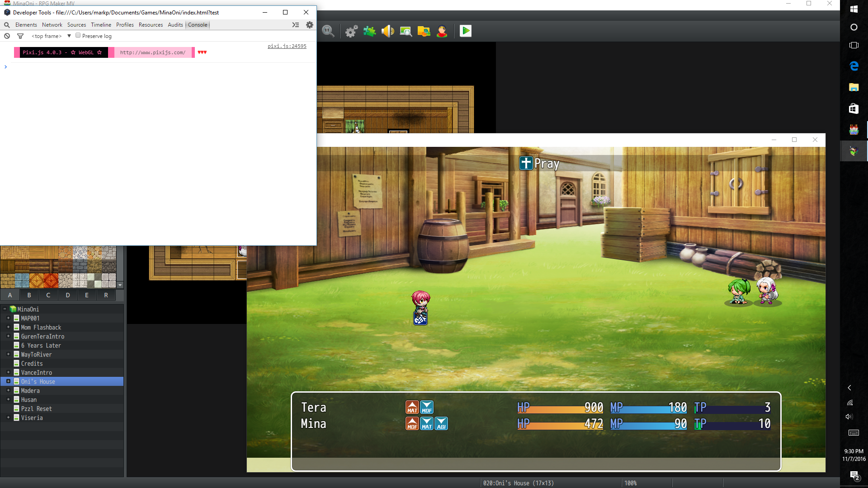The height and width of the screenshot is (488, 868).
Task: Switch to tileset tab B
Action: point(29,295)
